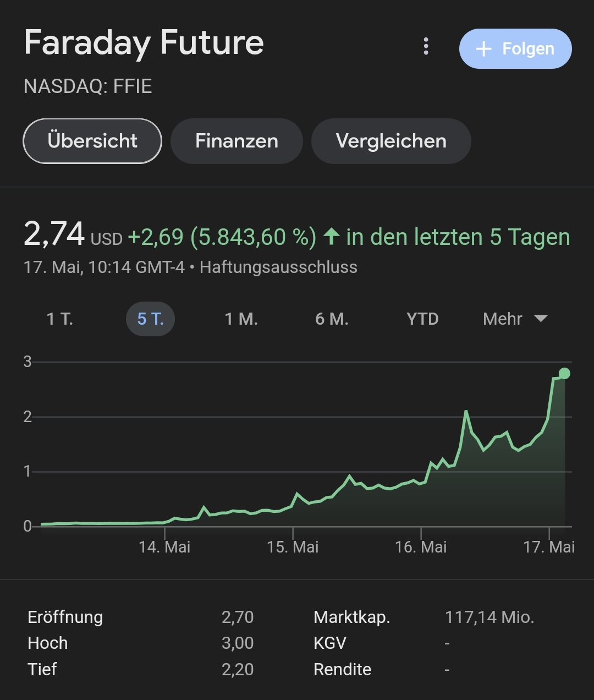594x700 pixels.
Task: Click the 15. Mai axis label
Action: (x=293, y=547)
